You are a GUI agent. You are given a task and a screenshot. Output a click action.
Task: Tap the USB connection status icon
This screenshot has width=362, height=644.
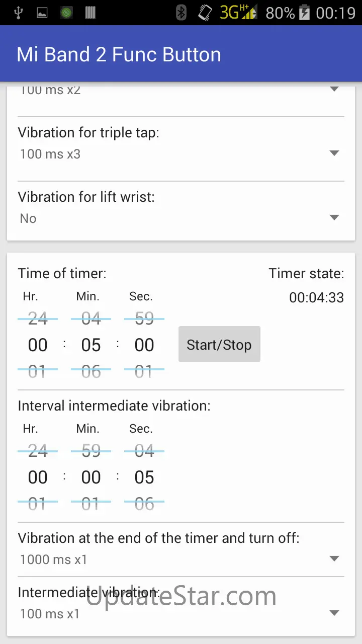pos(19,13)
